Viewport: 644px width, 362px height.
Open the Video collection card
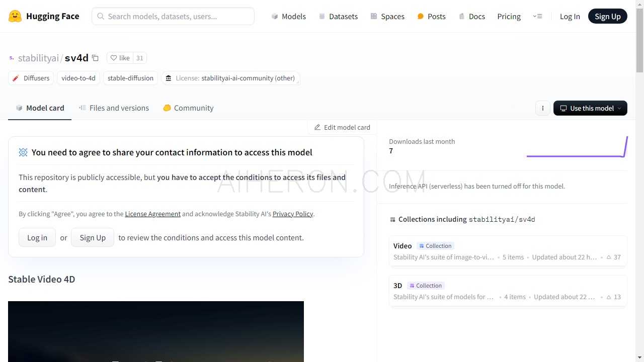(508, 251)
